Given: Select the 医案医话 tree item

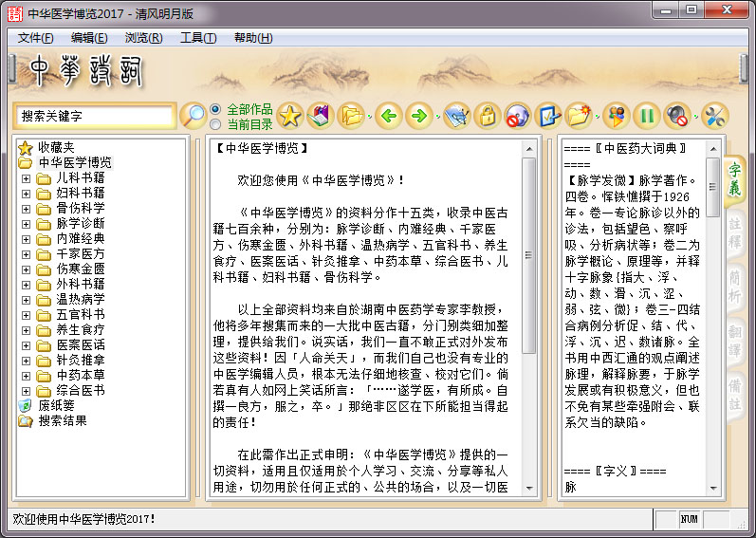Looking at the screenshot, I should coord(81,345).
